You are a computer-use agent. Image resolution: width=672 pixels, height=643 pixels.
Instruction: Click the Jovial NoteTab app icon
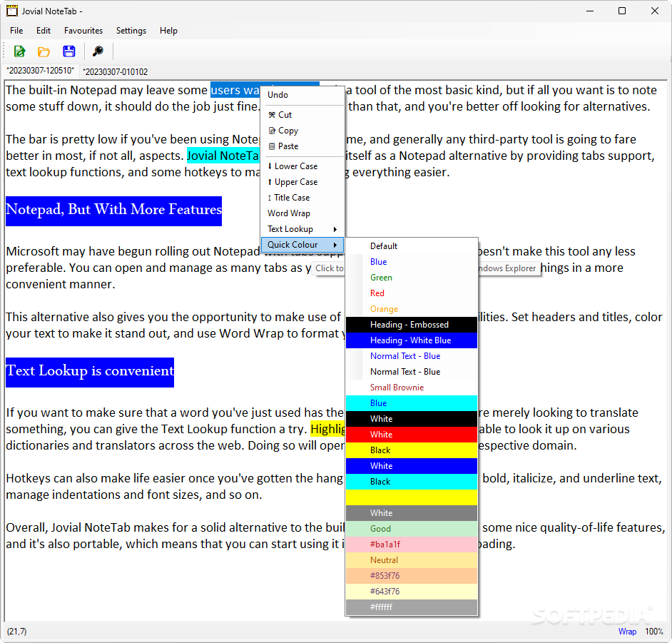pos(12,11)
